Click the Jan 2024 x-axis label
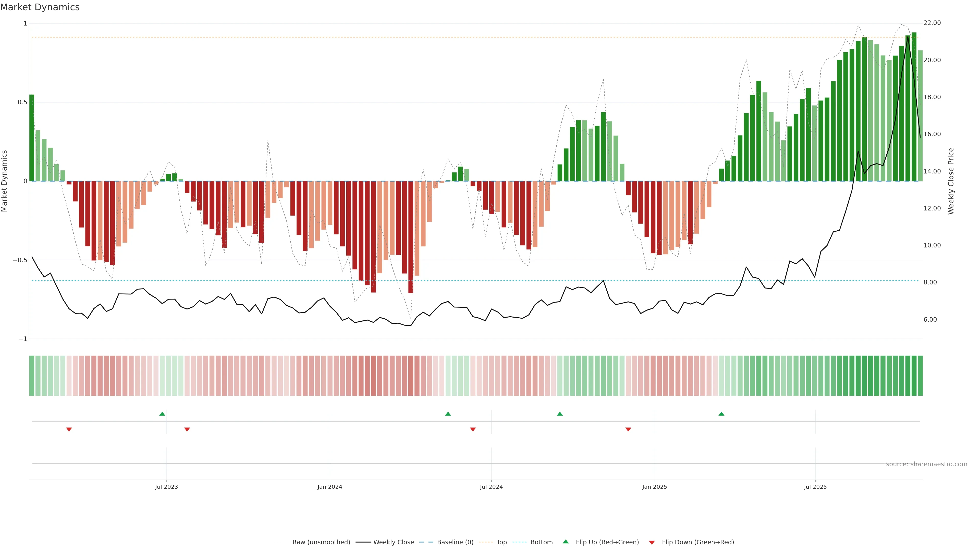 click(x=330, y=487)
